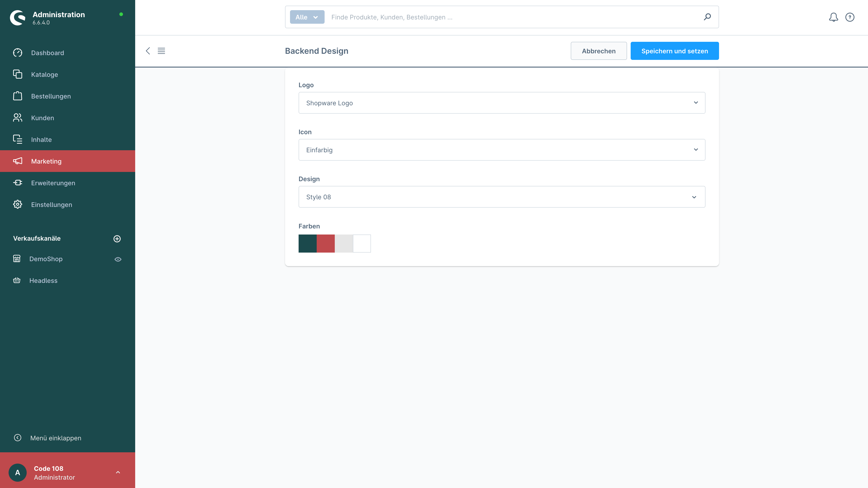Image resolution: width=868 pixels, height=488 pixels.
Task: Add a new Verkaufskanal with plus icon
Action: click(117, 238)
